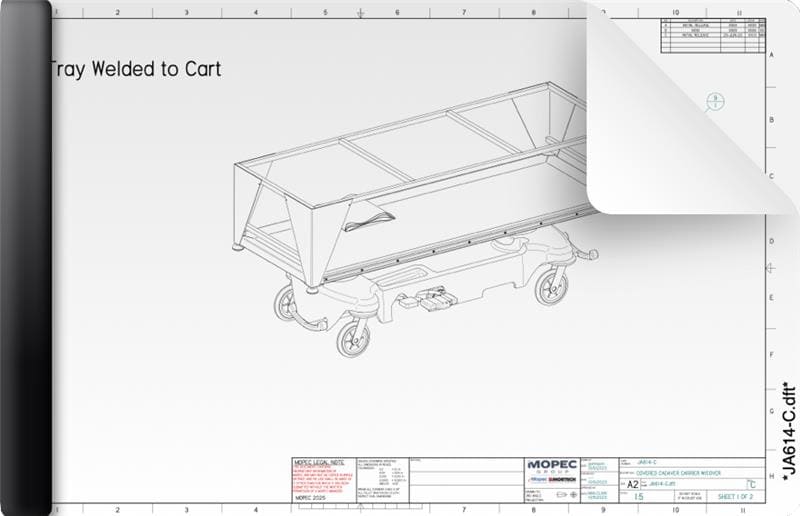The image size is (800, 516).
Task: Select the revision history table
Action: (x=713, y=35)
